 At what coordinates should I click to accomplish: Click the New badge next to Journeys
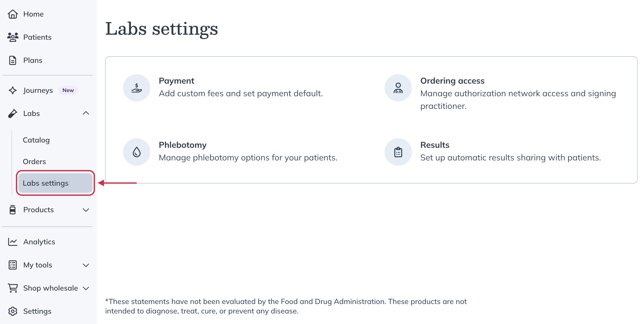tap(68, 90)
